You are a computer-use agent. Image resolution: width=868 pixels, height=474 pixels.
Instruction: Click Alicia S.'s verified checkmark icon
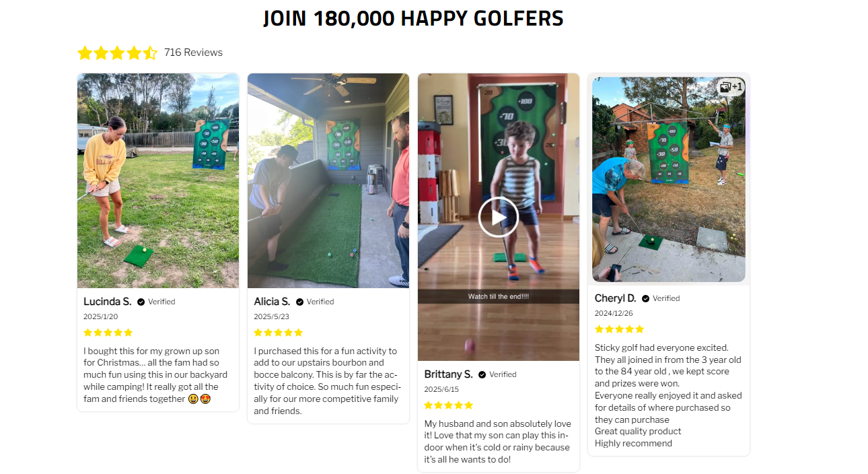[x=300, y=302]
